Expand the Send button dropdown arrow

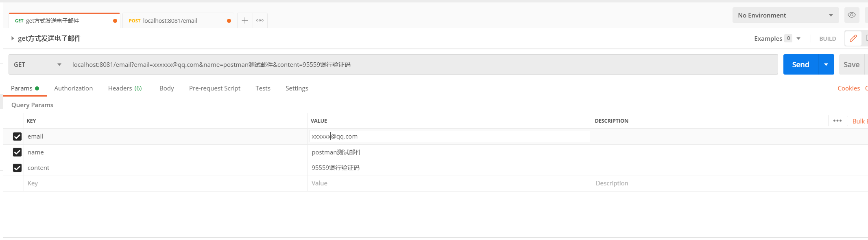pyautogui.click(x=826, y=64)
